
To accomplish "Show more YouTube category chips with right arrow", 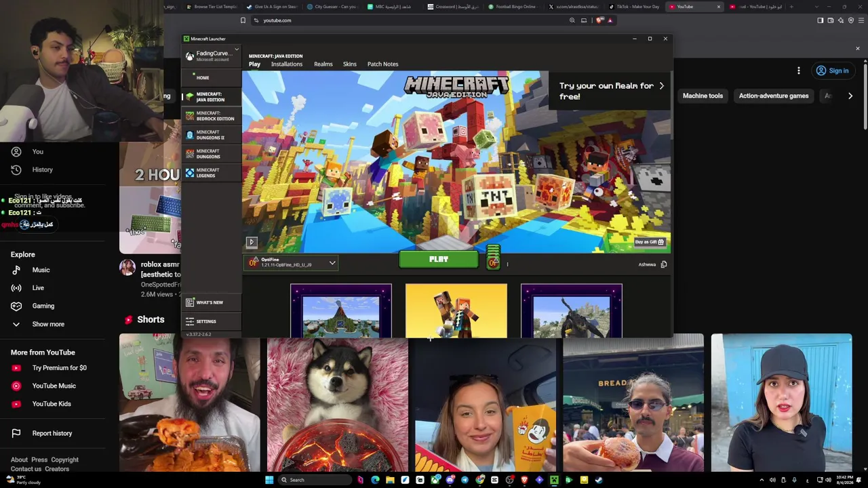I will (x=850, y=96).
